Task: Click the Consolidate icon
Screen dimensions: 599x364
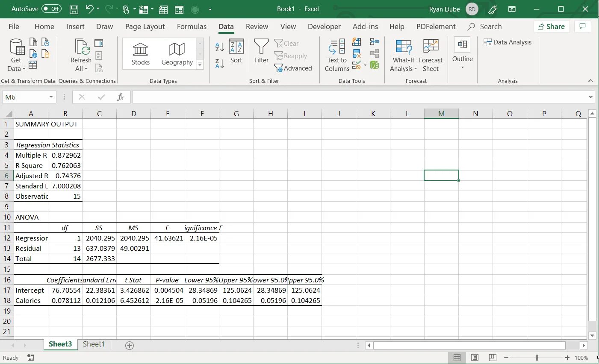Action: [x=375, y=42]
